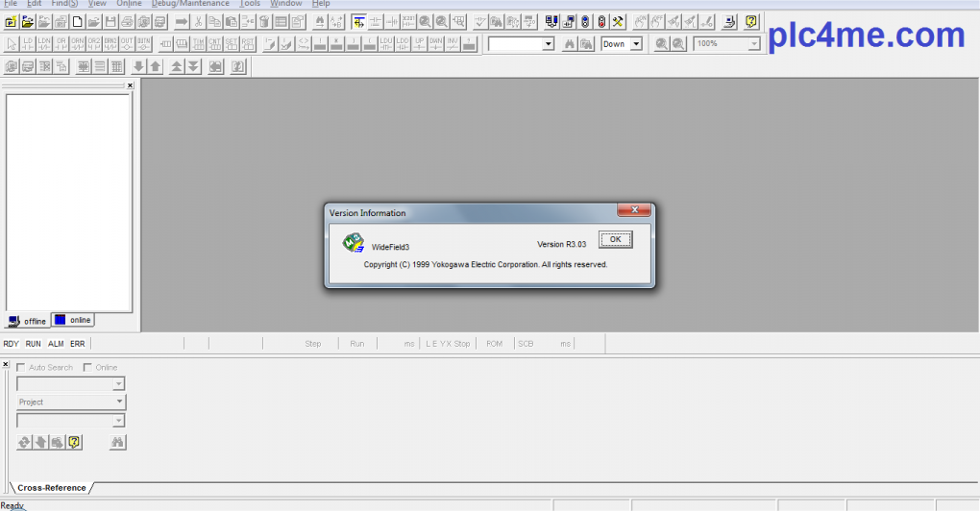Close the project tree panel

[130, 85]
